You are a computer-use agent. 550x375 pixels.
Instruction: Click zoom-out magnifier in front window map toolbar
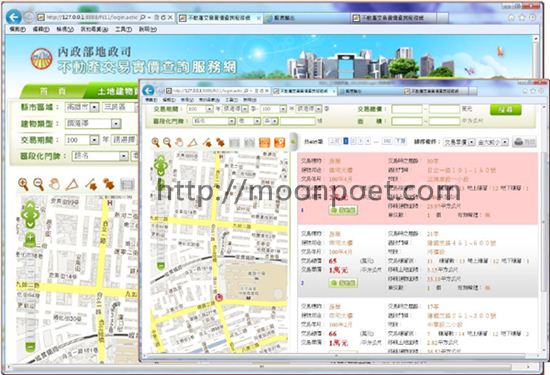(x=167, y=142)
